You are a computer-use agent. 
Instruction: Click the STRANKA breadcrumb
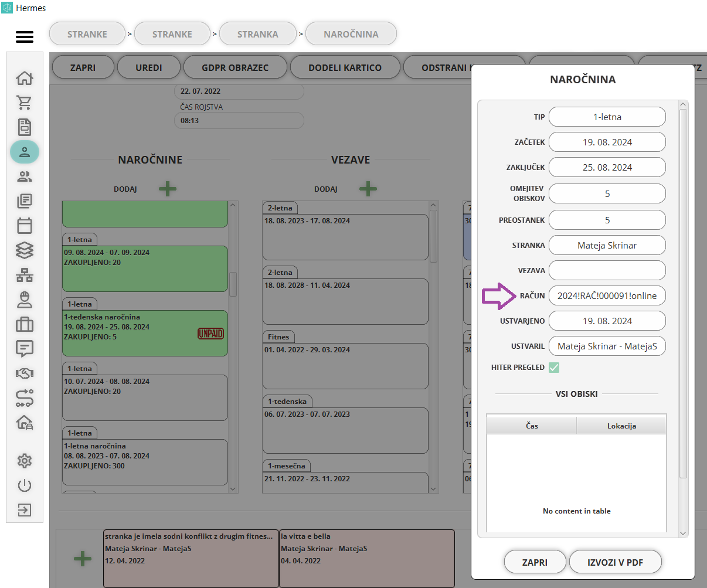point(258,34)
